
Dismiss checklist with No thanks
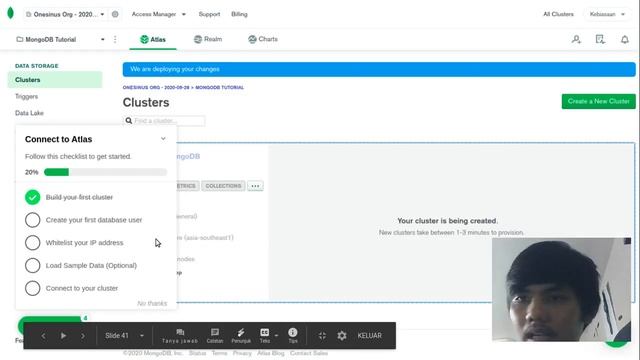click(x=152, y=303)
